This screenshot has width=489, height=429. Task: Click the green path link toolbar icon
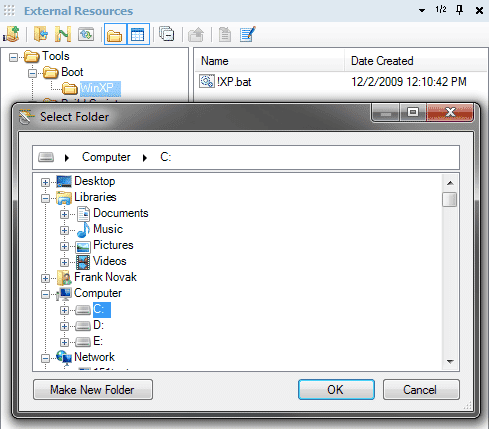tap(63, 34)
